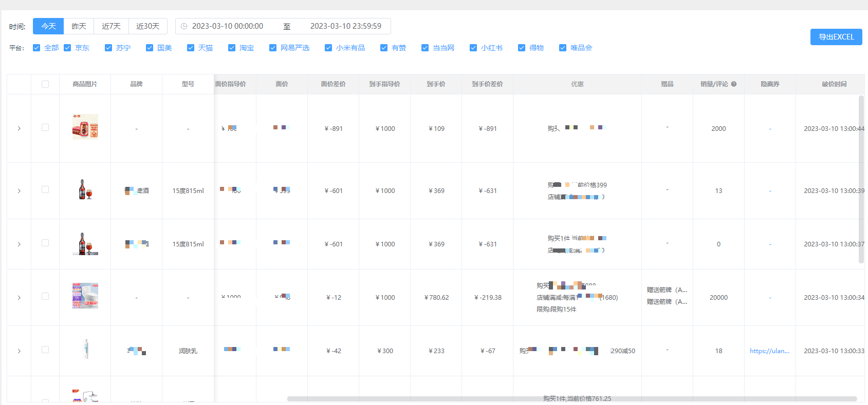Click the 到手指导价 column header
This screenshot has width=868, height=405.
point(384,84)
